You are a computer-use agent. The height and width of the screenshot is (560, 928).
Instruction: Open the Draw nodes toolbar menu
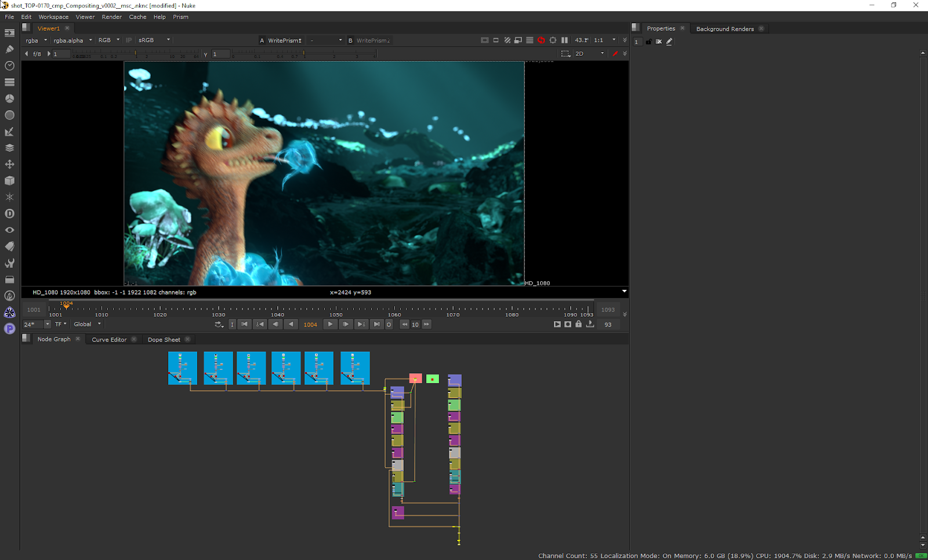(9, 49)
